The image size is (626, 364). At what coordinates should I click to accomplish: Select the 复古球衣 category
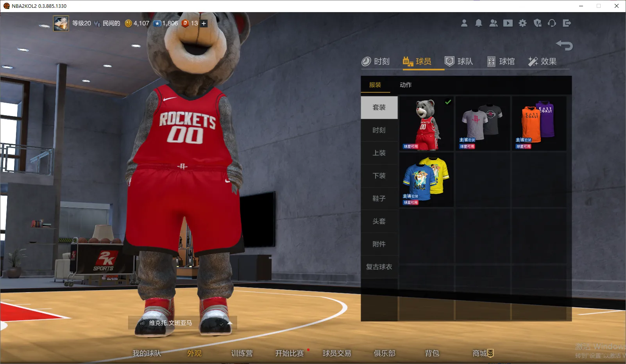(x=379, y=267)
